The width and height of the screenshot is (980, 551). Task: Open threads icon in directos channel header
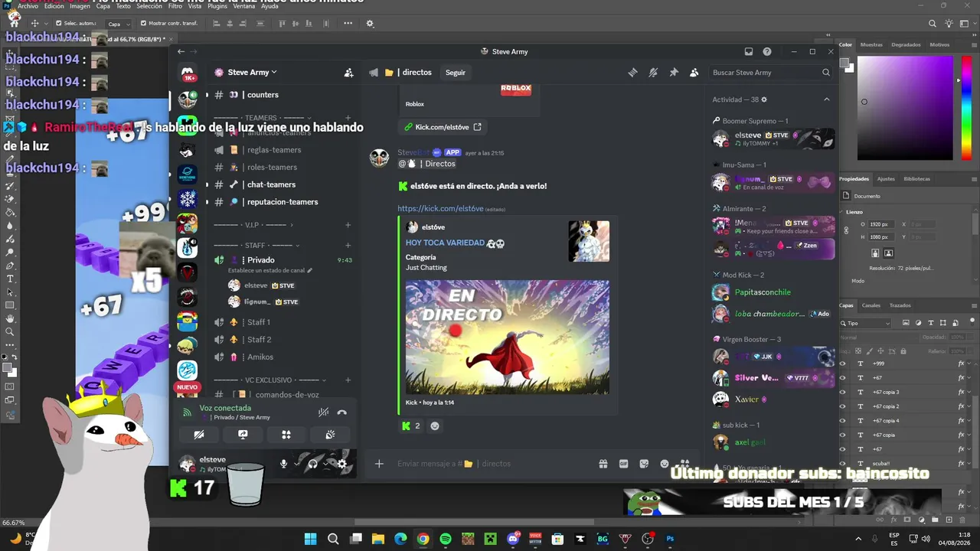[633, 73]
